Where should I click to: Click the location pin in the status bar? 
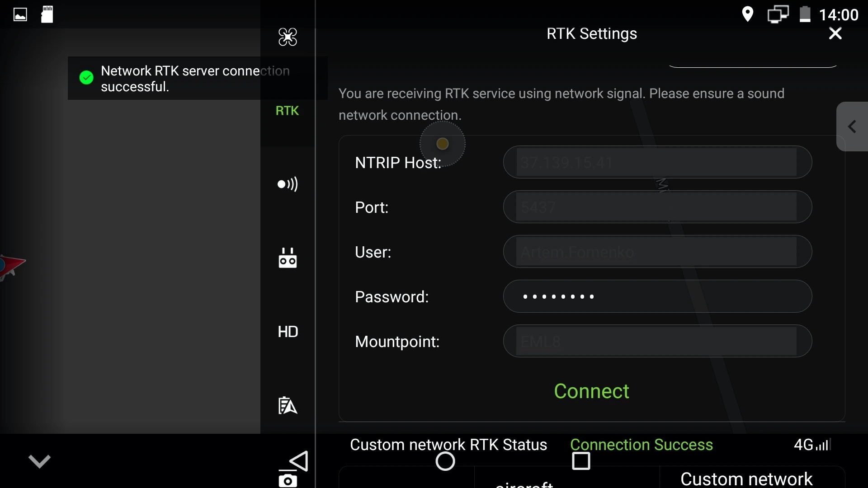tap(748, 14)
